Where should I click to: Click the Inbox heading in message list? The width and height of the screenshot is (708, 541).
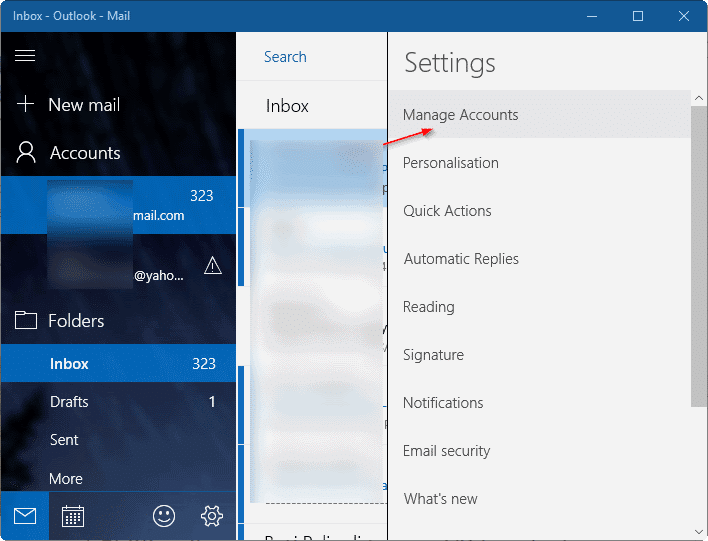pos(287,106)
